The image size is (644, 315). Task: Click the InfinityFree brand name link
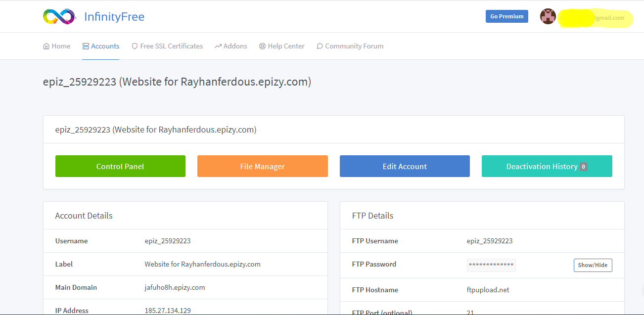tap(114, 17)
